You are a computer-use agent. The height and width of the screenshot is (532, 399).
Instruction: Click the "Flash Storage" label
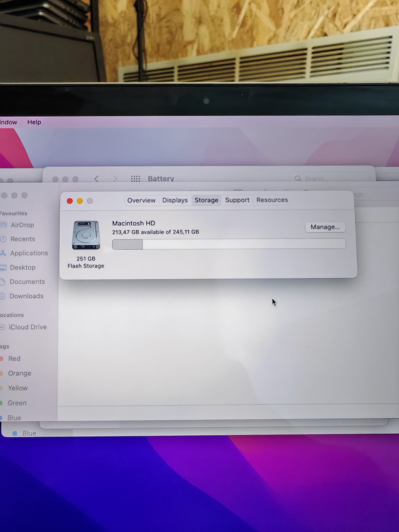click(86, 266)
